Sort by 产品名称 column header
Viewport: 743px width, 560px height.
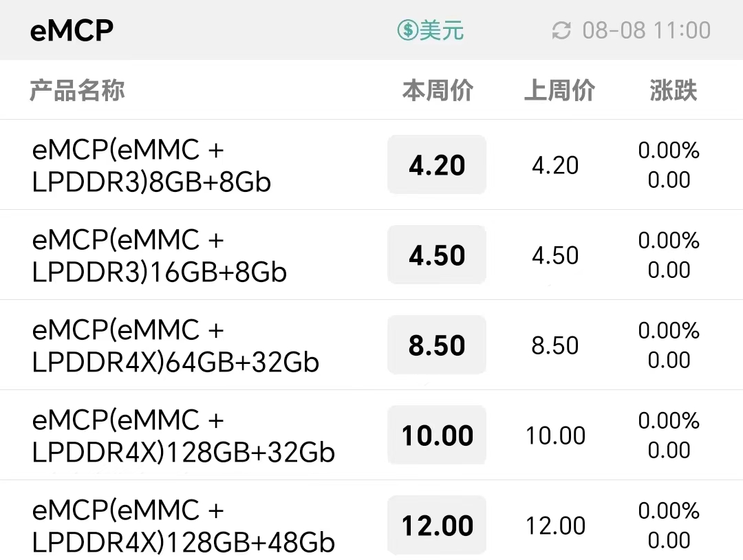[77, 90]
